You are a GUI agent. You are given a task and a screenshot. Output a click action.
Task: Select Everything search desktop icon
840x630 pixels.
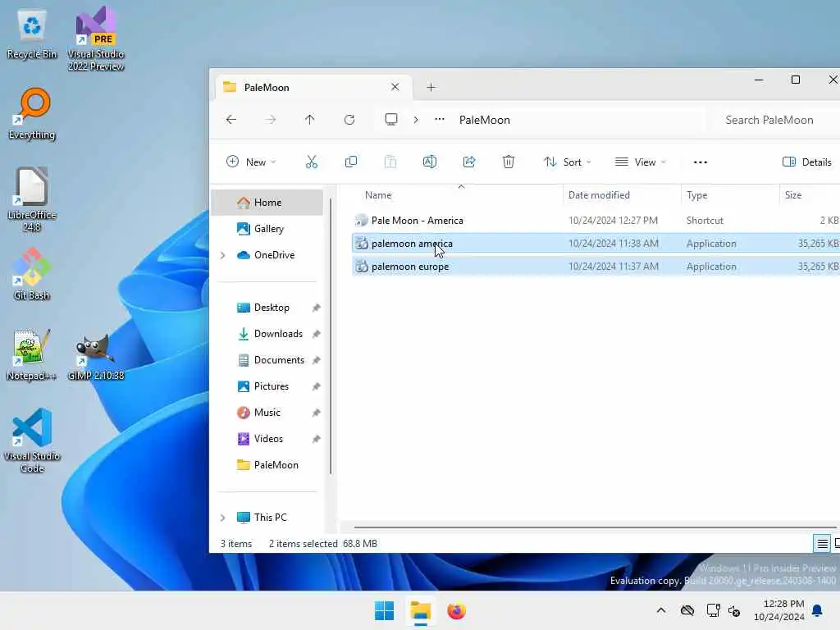point(32,113)
